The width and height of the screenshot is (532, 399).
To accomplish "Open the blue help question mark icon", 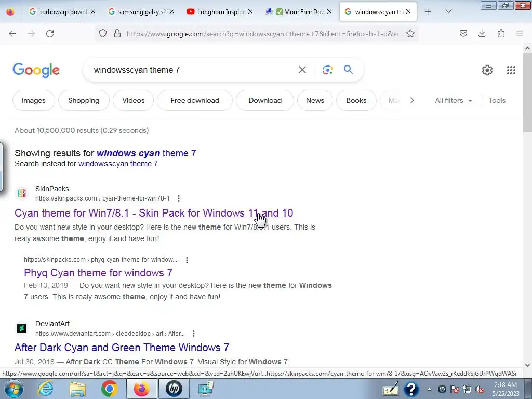I will click(x=411, y=389).
